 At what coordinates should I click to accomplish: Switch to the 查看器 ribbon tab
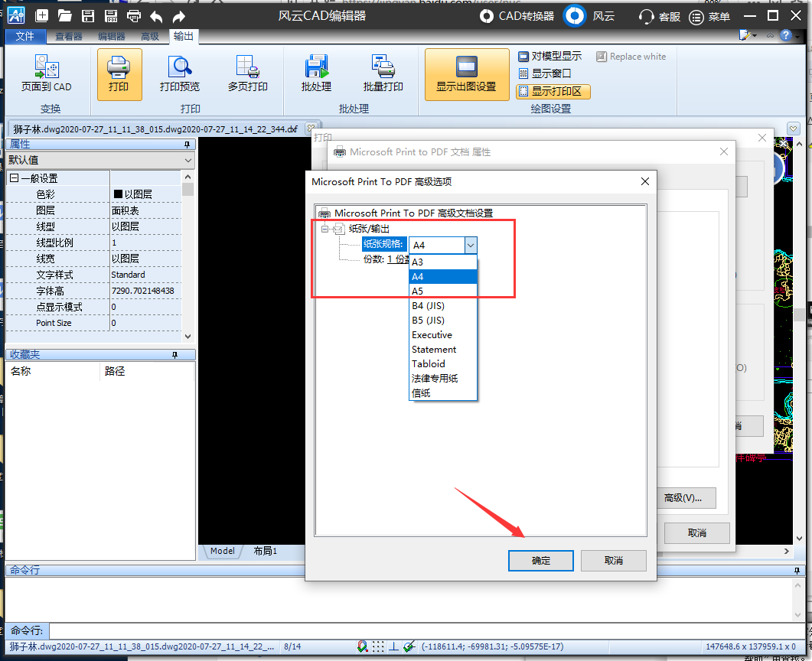pyautogui.click(x=69, y=36)
